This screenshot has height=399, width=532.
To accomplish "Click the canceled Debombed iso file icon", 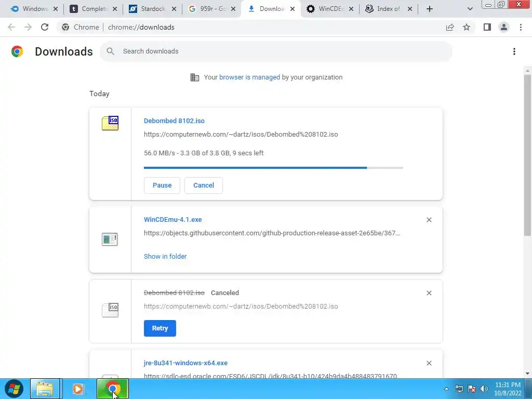I will click(x=110, y=310).
